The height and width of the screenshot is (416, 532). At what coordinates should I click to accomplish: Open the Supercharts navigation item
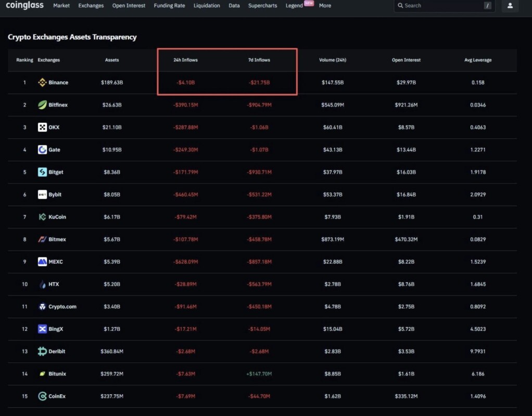(263, 6)
